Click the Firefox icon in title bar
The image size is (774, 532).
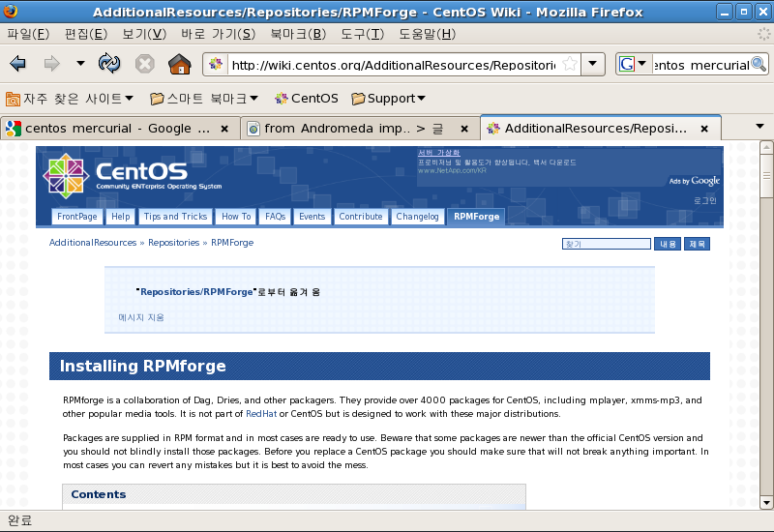[10, 11]
